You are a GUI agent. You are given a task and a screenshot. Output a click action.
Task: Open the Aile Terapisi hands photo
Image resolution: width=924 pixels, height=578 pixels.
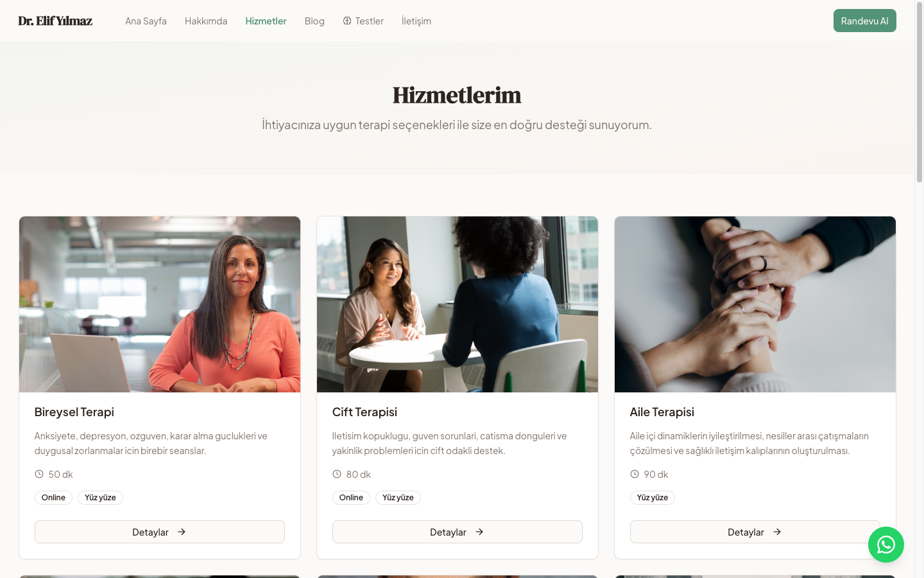[755, 304]
